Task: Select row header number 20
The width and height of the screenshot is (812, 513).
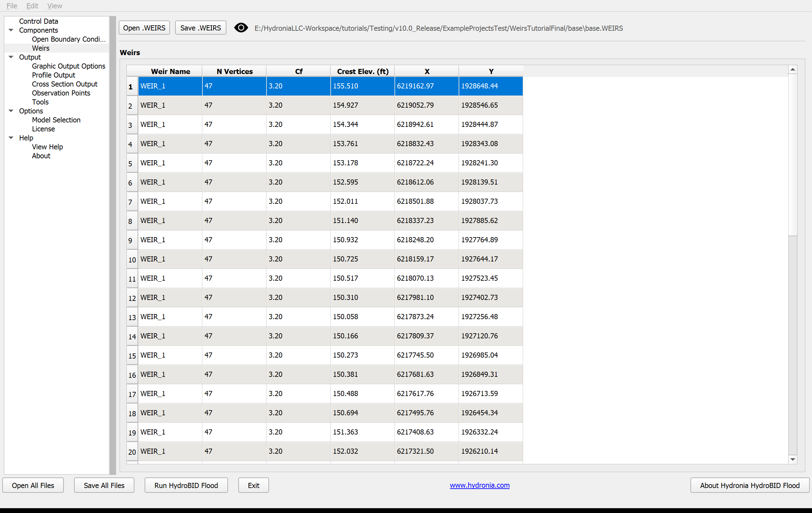Action: coord(132,452)
